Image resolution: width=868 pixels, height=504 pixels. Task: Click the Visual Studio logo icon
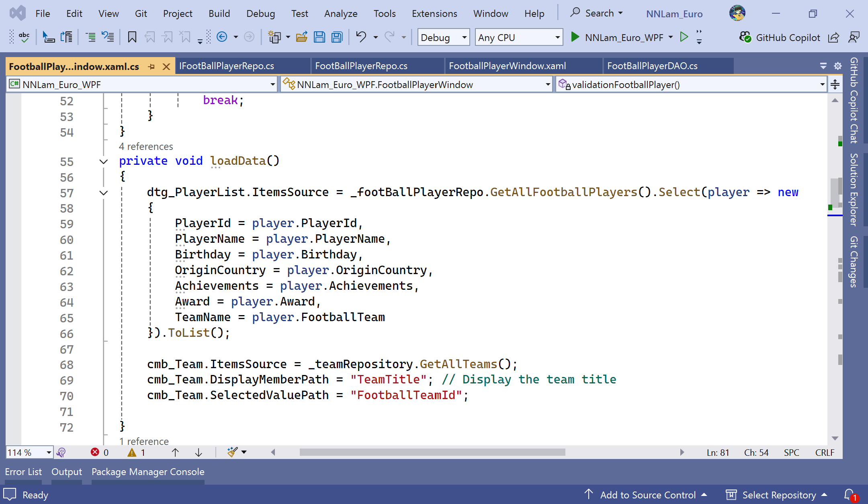coord(18,13)
